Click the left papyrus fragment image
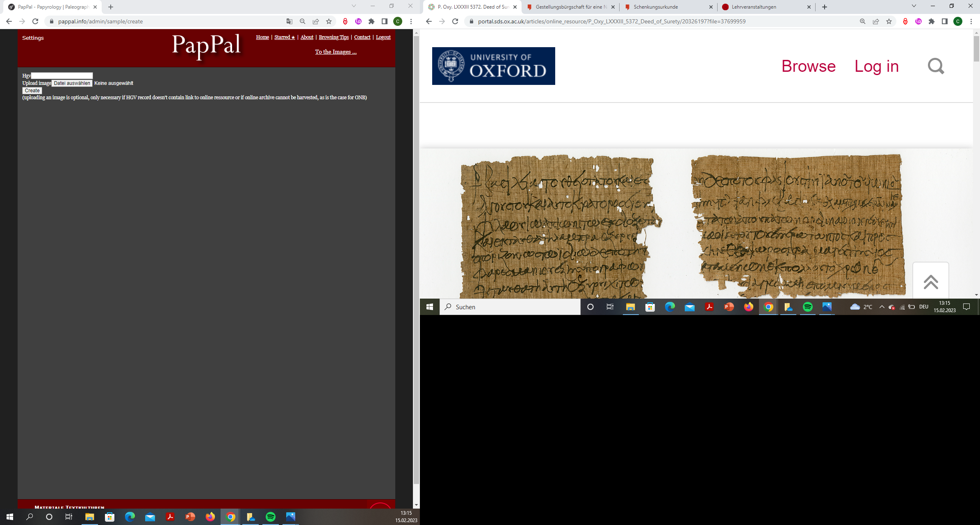 [560, 226]
